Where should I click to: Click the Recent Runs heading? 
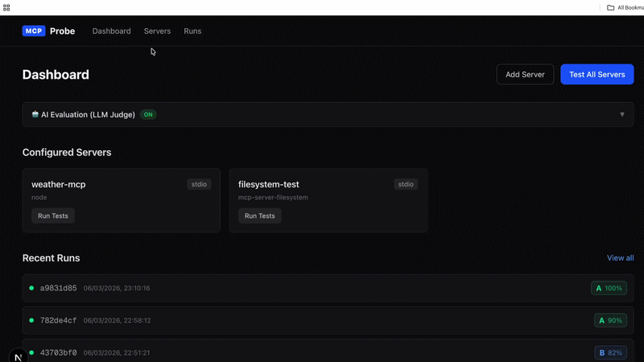click(x=51, y=257)
